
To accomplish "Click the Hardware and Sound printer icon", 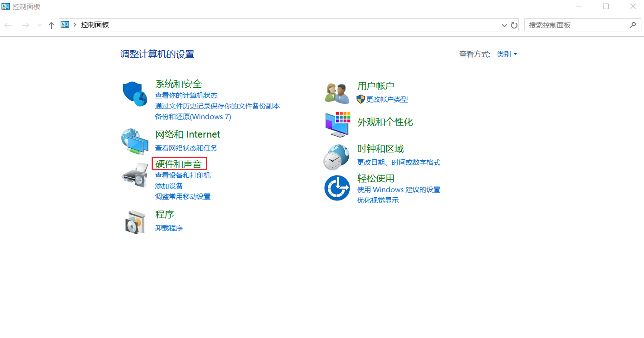I will tap(135, 175).
